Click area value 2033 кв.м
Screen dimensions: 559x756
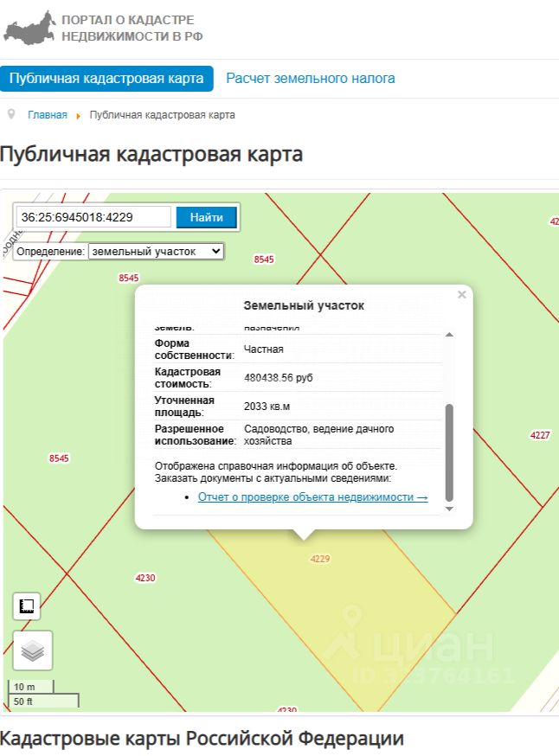coord(267,407)
